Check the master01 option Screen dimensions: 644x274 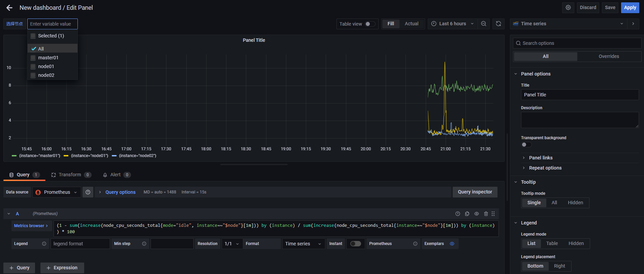[33, 58]
